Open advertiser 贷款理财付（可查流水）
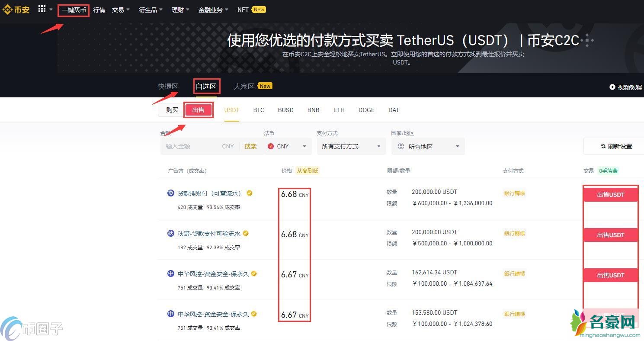This screenshot has height=341, width=644. click(x=209, y=193)
